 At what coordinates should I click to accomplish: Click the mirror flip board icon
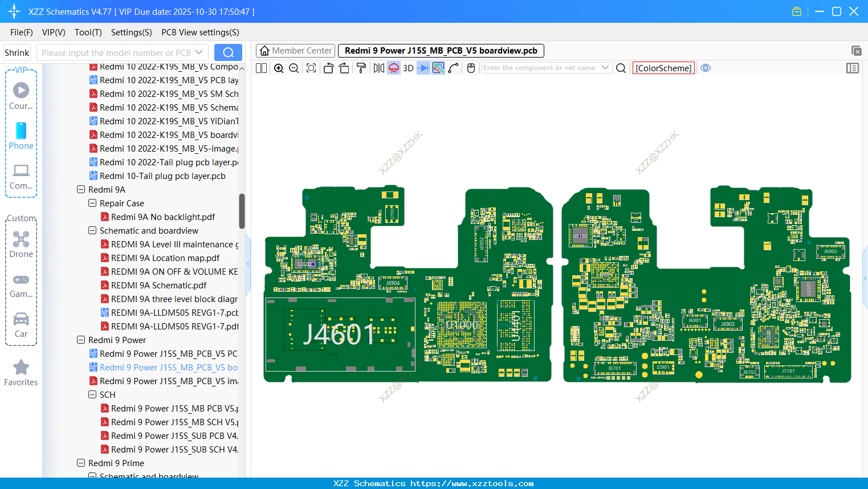coord(378,68)
